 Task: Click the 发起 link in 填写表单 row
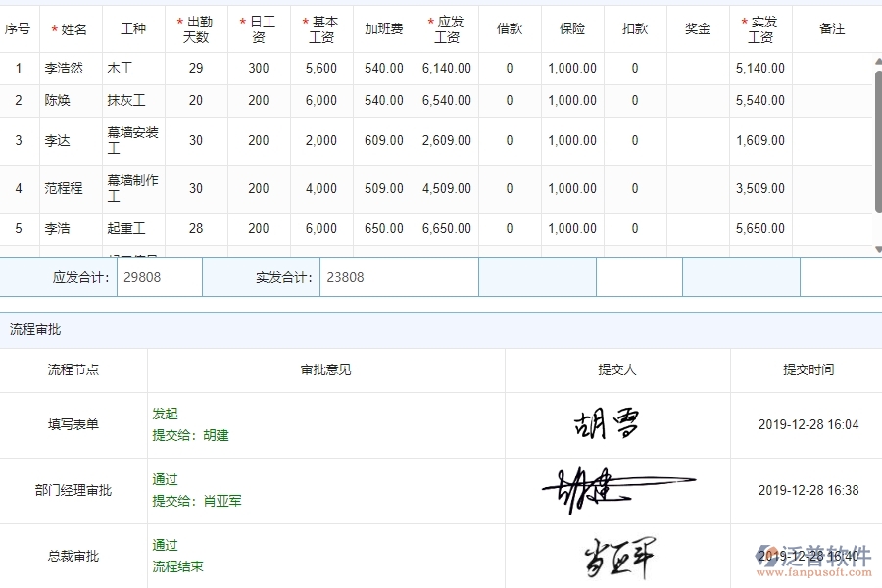166,414
